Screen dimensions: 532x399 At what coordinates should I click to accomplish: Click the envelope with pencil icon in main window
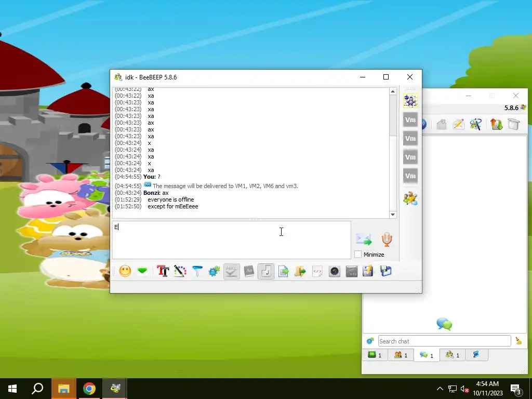458,124
